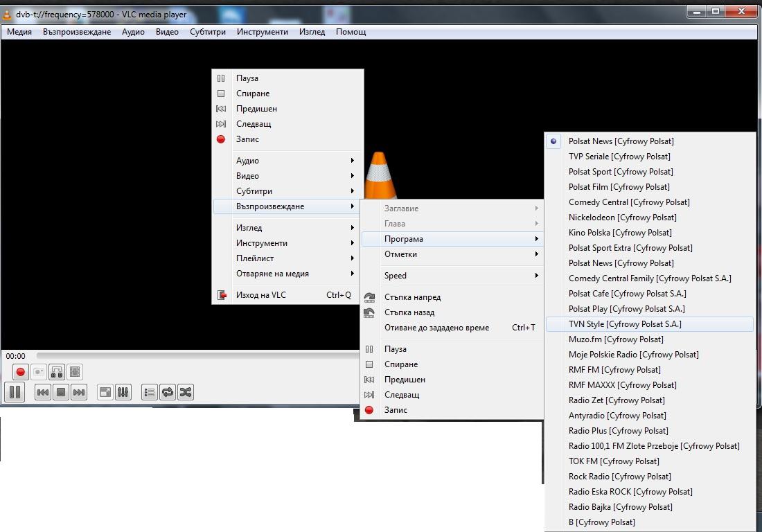Toggle the A-B loop toolbar button

pos(57,372)
